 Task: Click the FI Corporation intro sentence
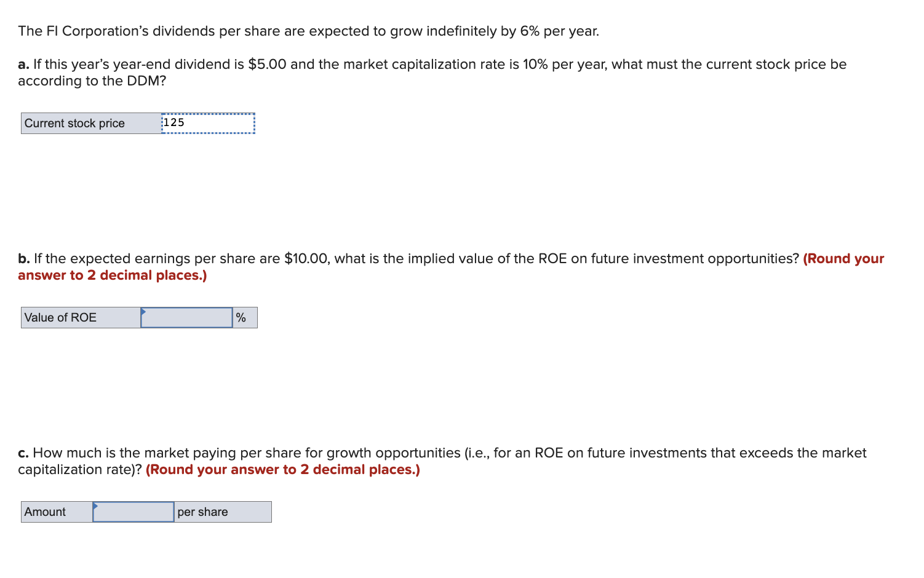coord(309,31)
